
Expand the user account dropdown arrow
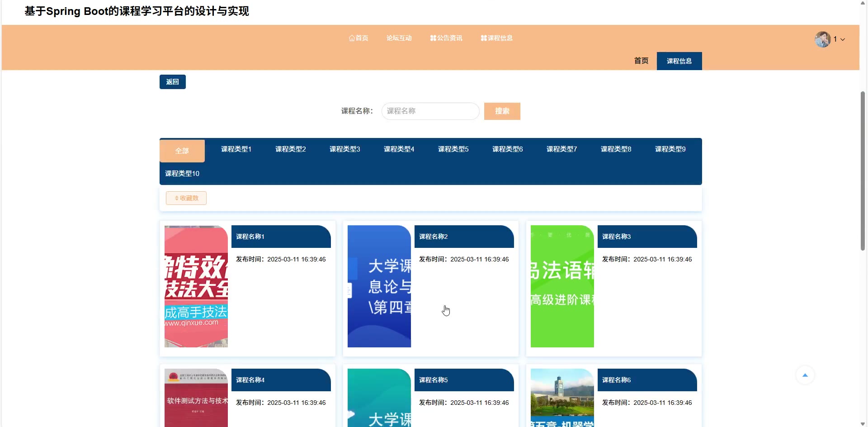pos(843,40)
